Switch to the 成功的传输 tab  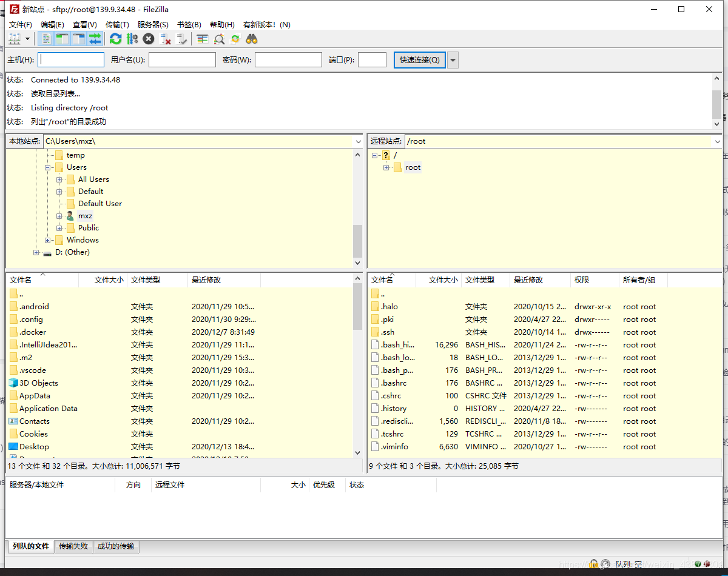(116, 546)
